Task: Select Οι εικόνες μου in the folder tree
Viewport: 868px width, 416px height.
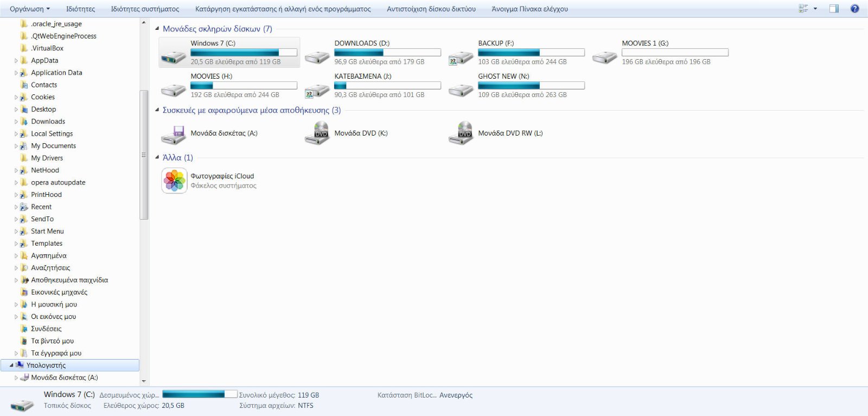Action: pos(53,317)
